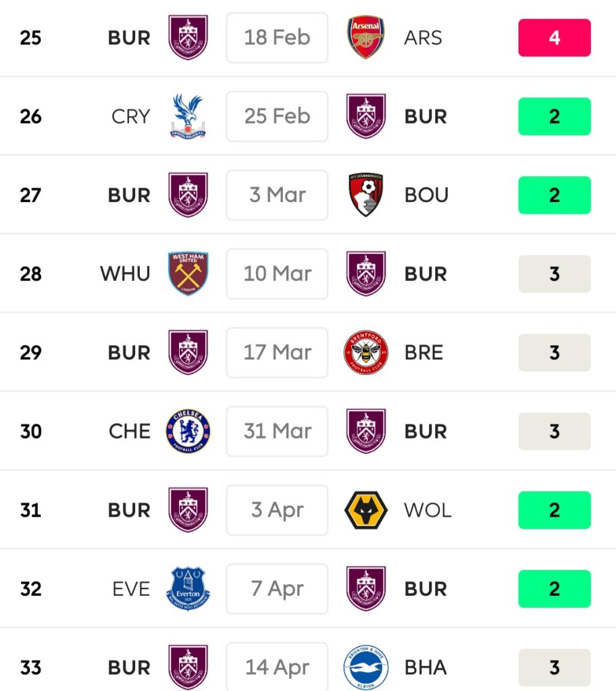Click the Wolves wolf-head crest
This screenshot has width=616, height=691.
(x=365, y=509)
